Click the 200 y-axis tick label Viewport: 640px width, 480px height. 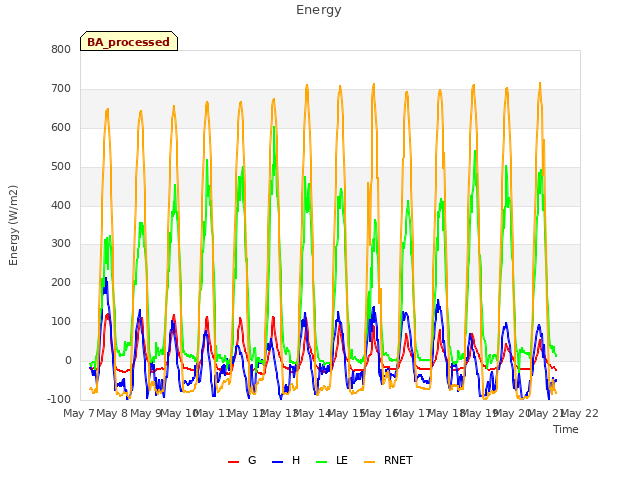point(61,282)
